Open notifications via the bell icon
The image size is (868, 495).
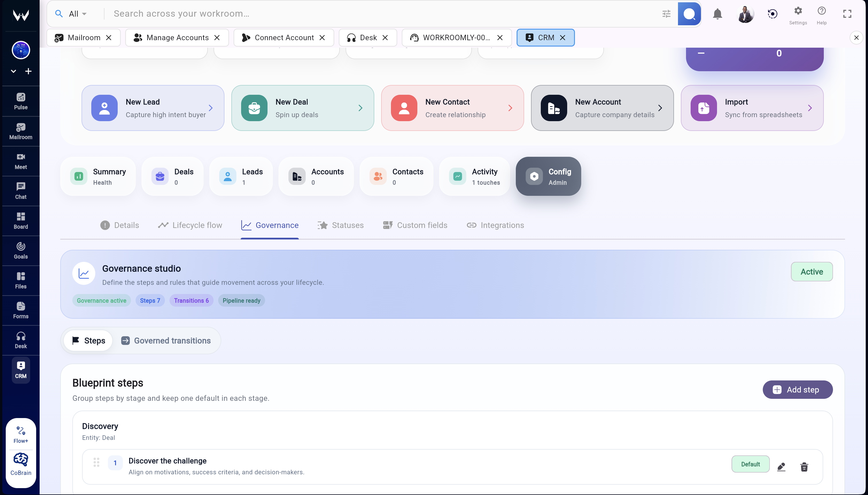[717, 13]
